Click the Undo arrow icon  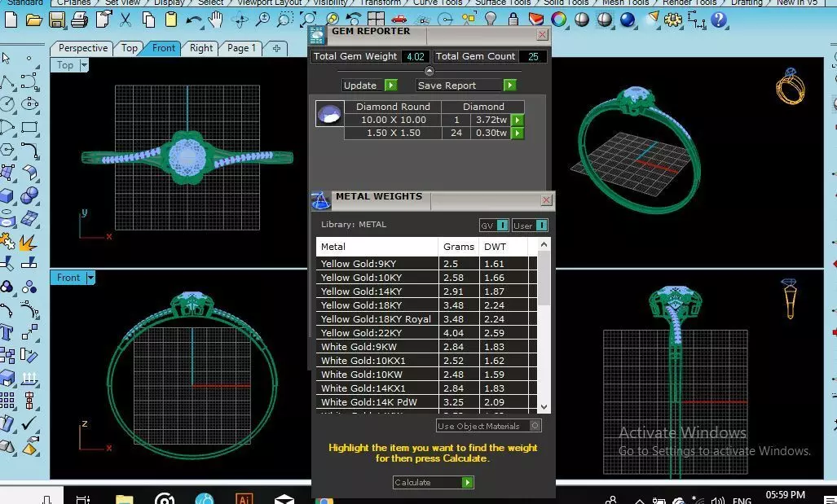click(194, 21)
